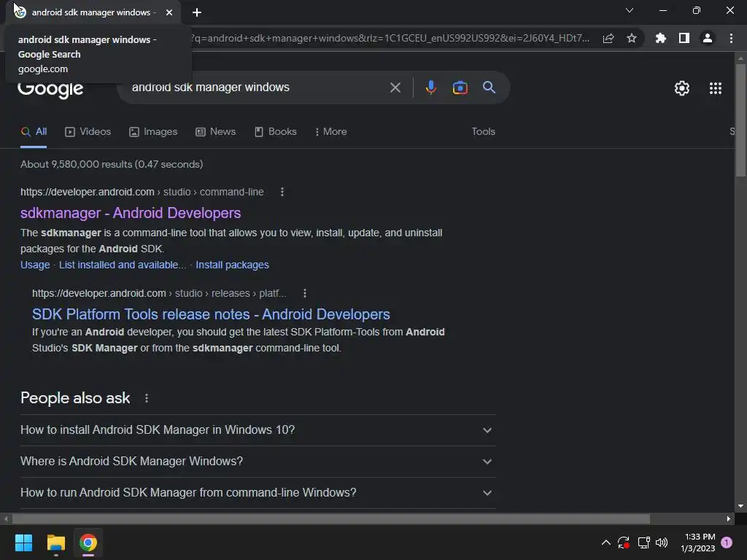Click scrollbar right arrow
The height and width of the screenshot is (560, 747).
coord(728,518)
